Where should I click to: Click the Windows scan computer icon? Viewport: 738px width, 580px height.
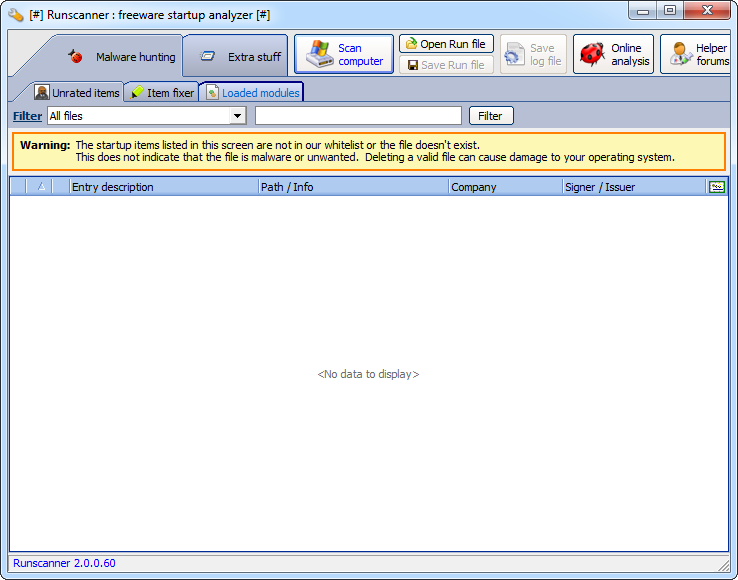point(320,54)
